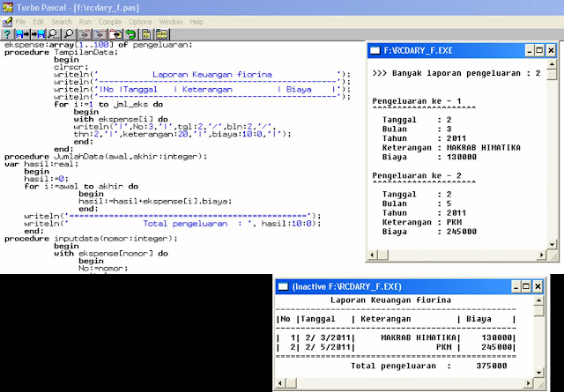Click code line 'hasil:=0;'
The width and height of the screenshot is (564, 392).
click(46, 179)
